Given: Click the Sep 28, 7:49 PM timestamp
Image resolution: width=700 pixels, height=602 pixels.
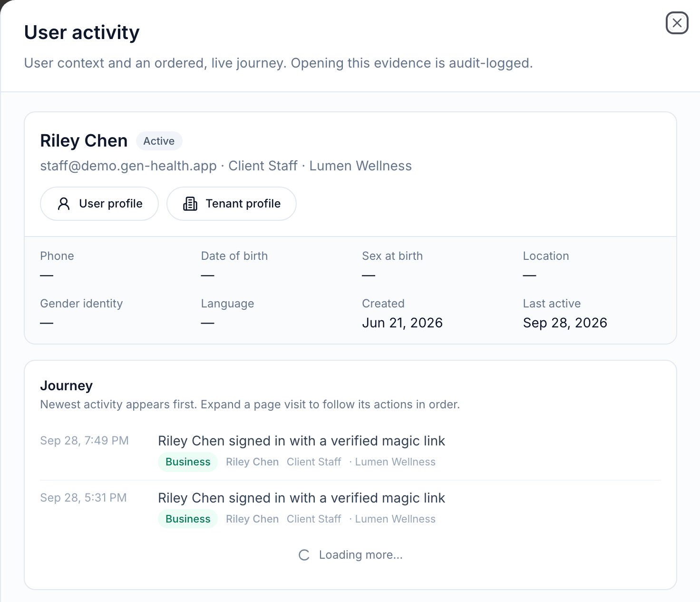Looking at the screenshot, I should click(85, 441).
